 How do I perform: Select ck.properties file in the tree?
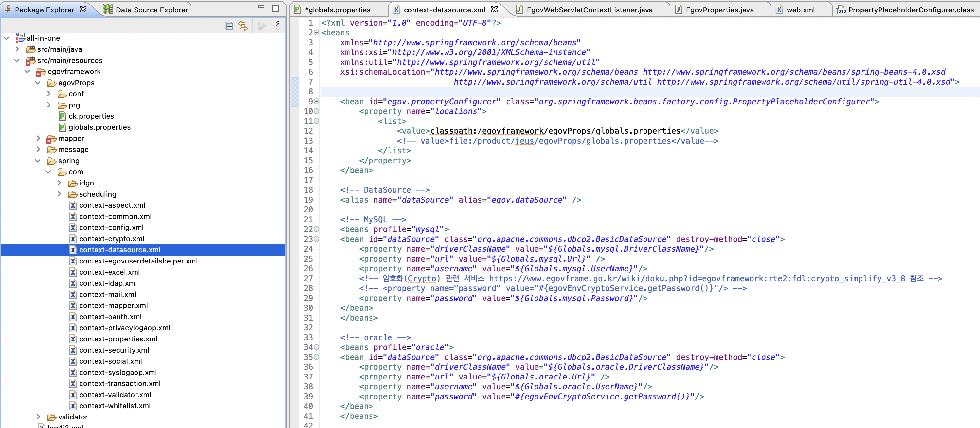91,116
